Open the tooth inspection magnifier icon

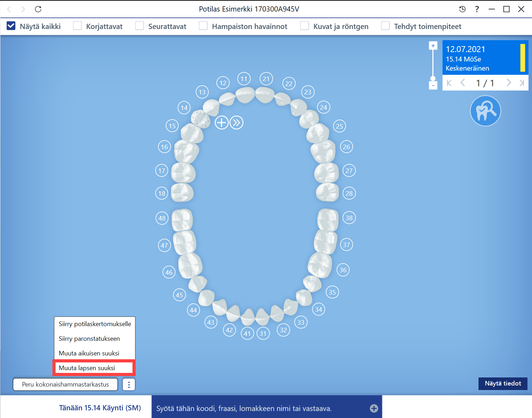[486, 111]
